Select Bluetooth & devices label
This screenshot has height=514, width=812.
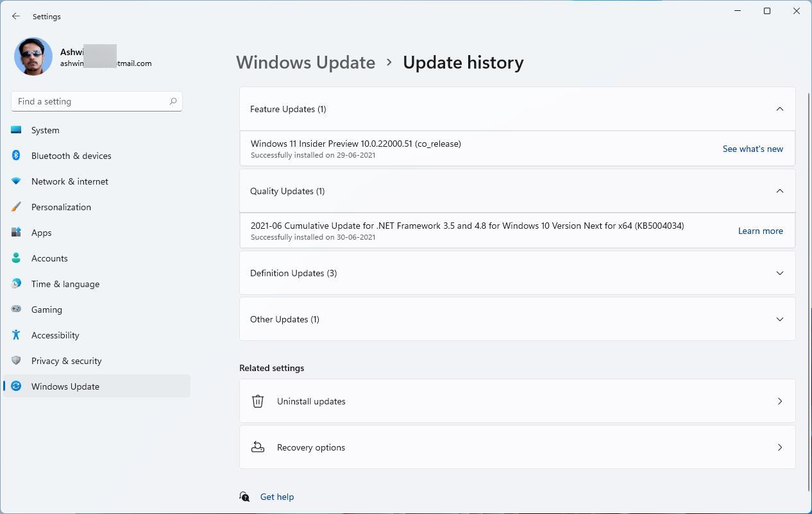(71, 156)
